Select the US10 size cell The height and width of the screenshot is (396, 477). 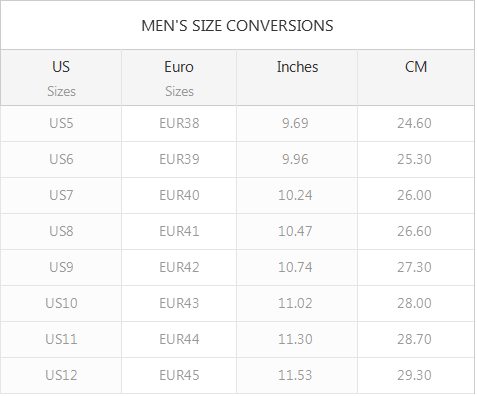pos(61,303)
